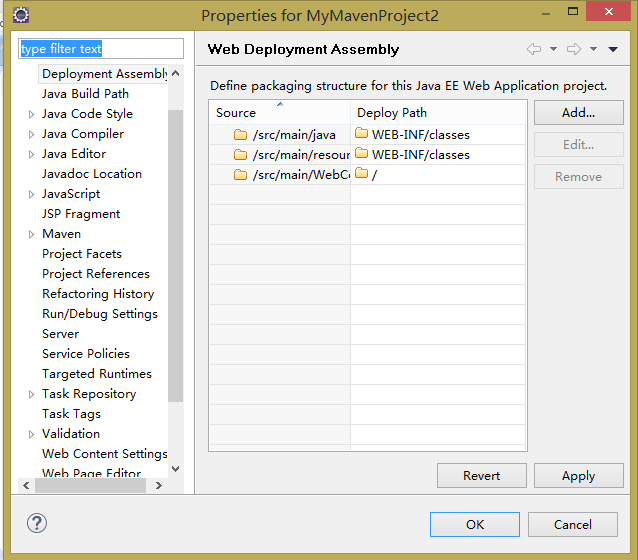Expand the Java Code Style node
638x560 pixels.
[x=31, y=114]
